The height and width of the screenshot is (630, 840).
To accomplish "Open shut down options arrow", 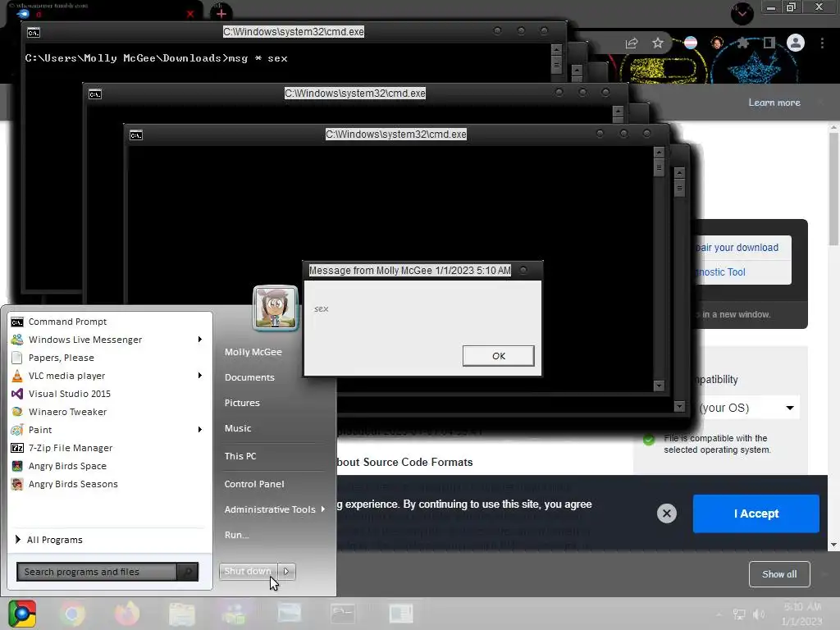I will [286, 571].
